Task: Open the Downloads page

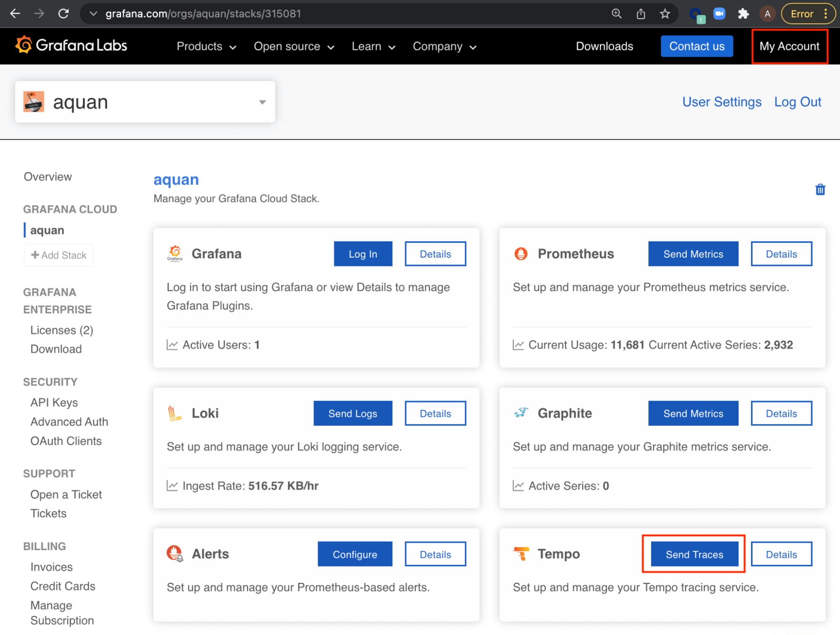Action: (604, 46)
